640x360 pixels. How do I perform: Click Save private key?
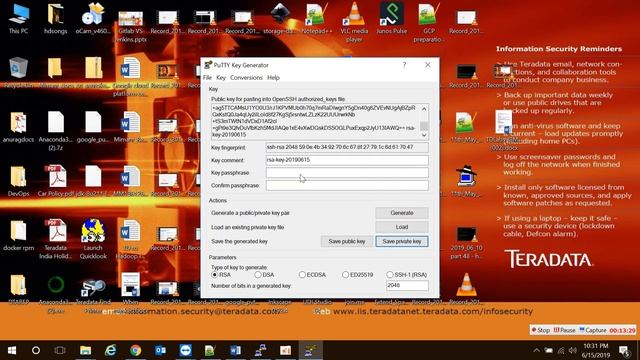tap(402, 241)
